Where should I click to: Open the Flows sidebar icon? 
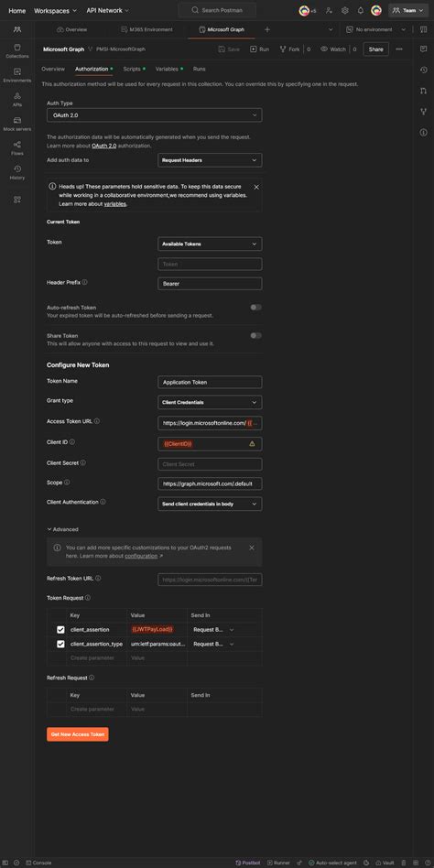17,148
